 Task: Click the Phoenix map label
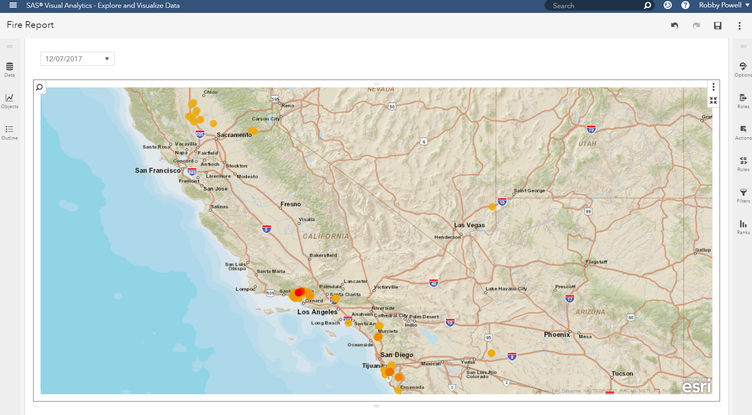557,334
